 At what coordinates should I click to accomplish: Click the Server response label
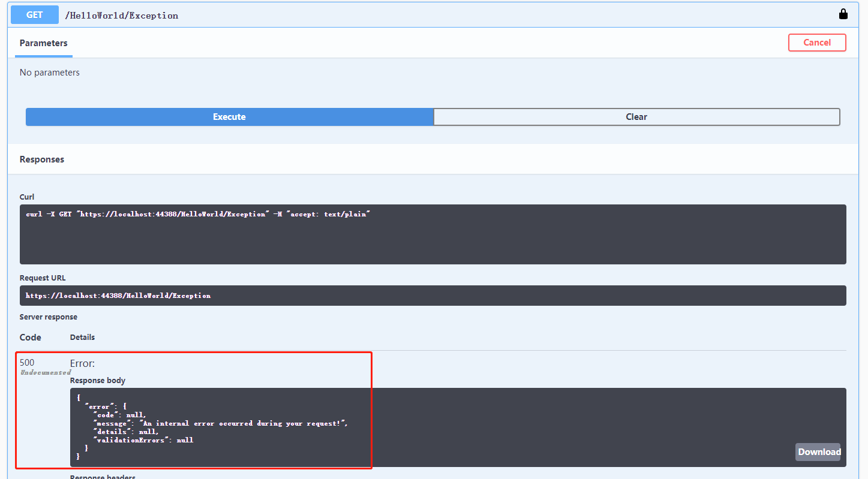49,317
